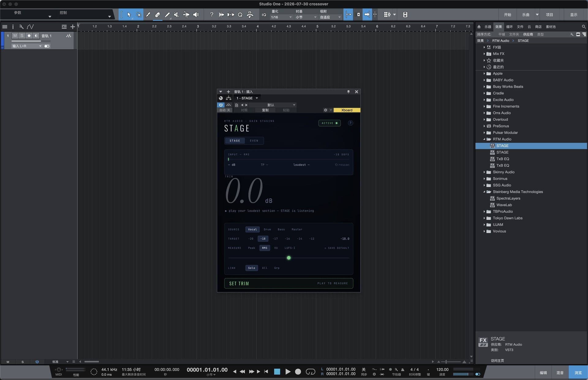The image size is (588, 380).
Task: Toggle monitor on track 音轨 1
Action: [x=36, y=36]
